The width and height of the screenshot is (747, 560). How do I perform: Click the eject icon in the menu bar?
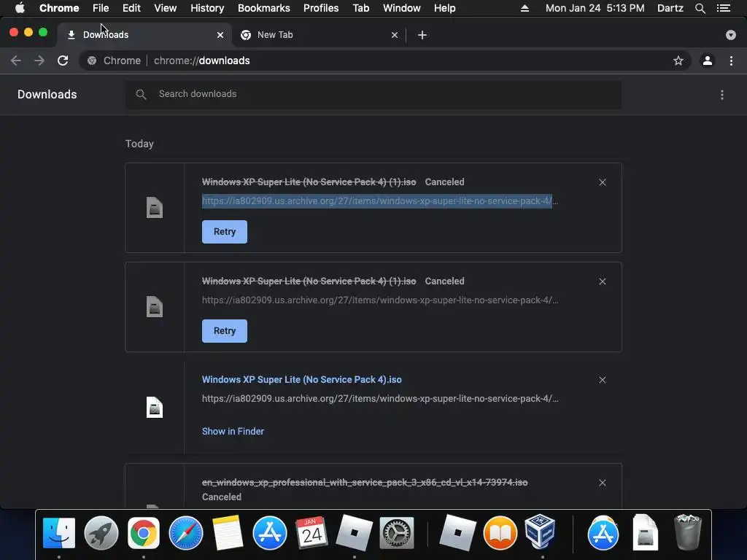tap(525, 8)
